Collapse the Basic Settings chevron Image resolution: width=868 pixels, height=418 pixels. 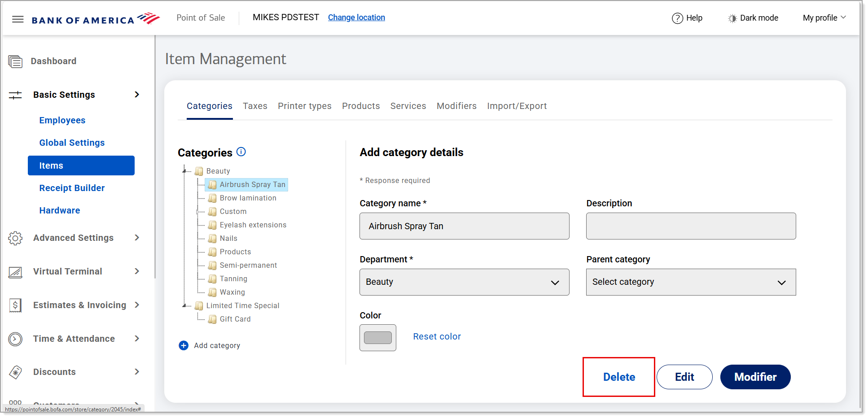[137, 95]
